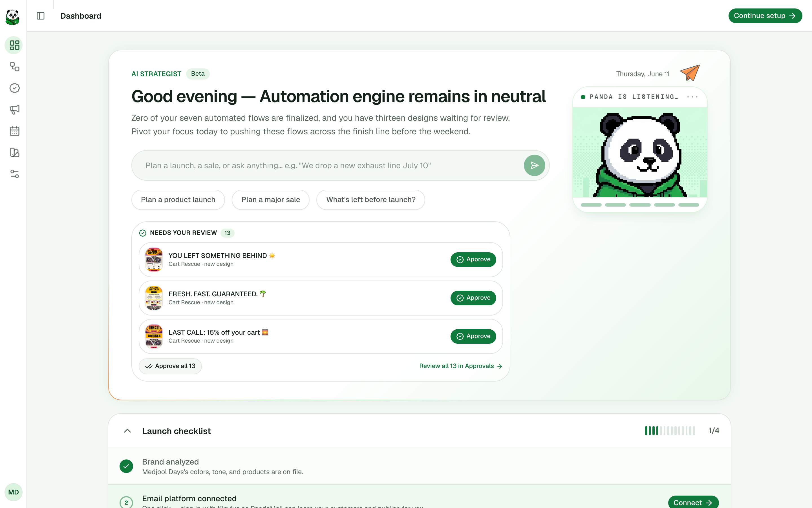Click step 2 circle for Email platform
This screenshot has width=812, height=508.
click(126, 502)
